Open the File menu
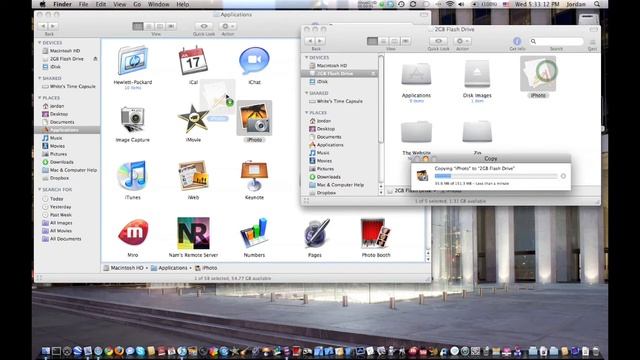The width and height of the screenshot is (640, 360). pyautogui.click(x=83, y=4)
